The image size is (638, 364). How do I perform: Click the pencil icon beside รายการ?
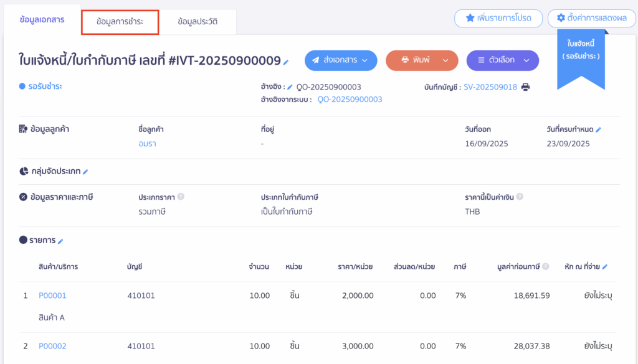pyautogui.click(x=60, y=241)
